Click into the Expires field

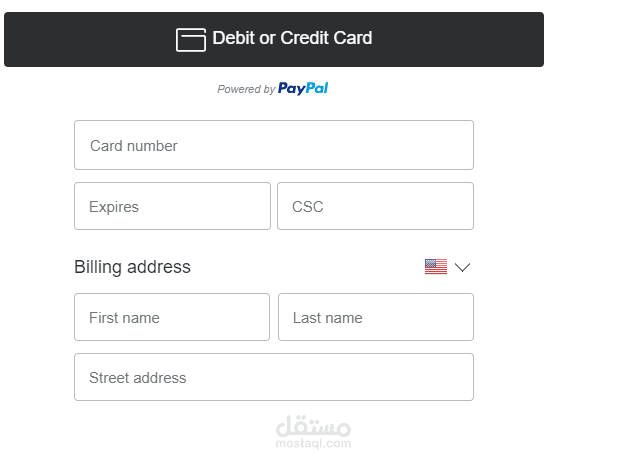point(172,206)
